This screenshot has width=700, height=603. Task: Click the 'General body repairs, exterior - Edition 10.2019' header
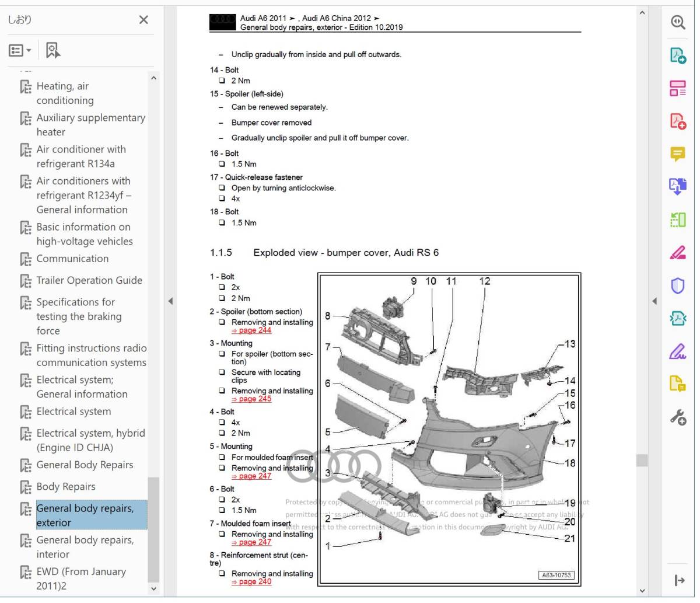coord(321,27)
